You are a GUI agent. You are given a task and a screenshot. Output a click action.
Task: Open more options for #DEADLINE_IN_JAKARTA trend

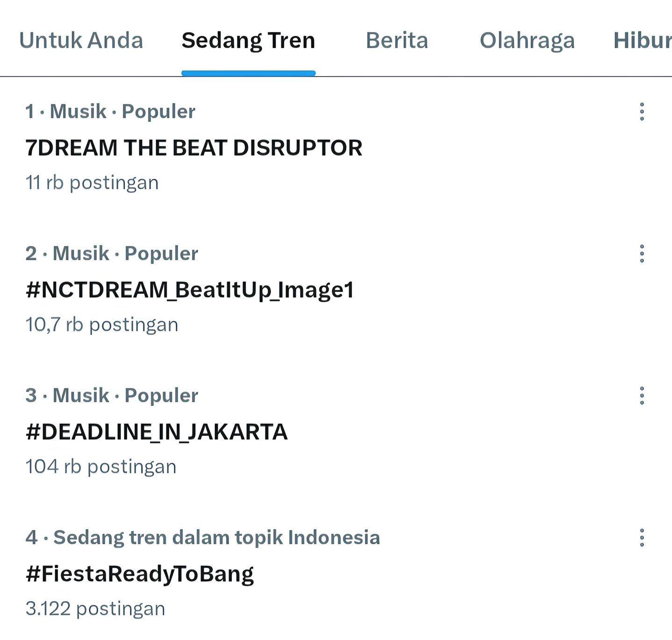click(x=642, y=396)
